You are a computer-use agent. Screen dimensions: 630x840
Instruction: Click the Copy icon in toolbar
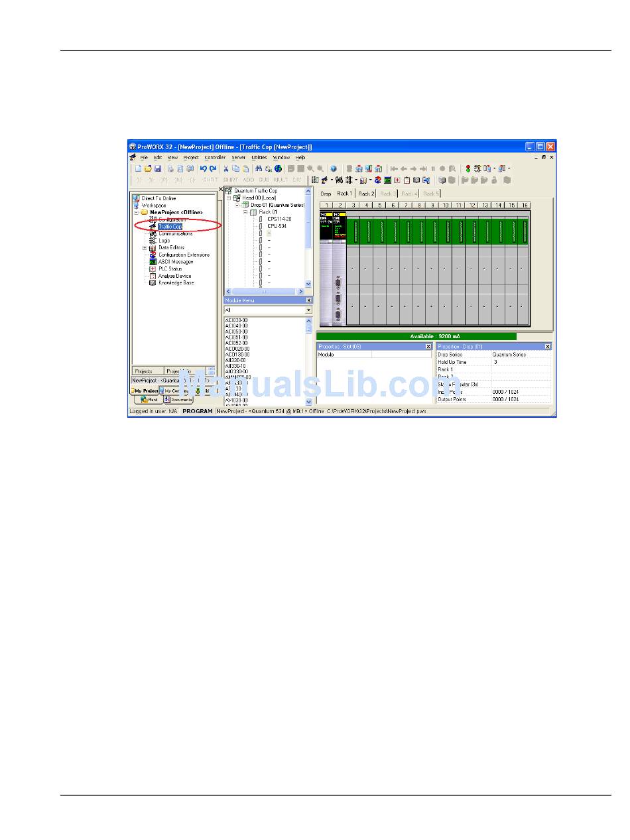click(235, 168)
